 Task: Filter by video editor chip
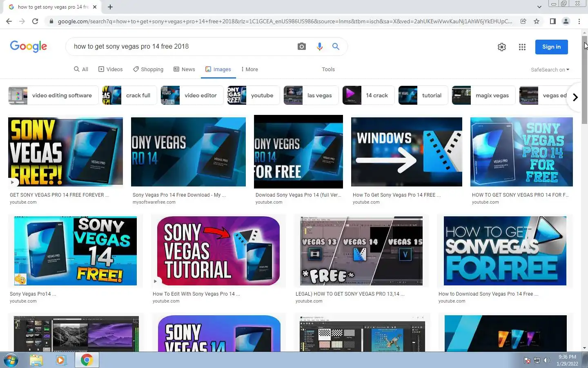coord(192,96)
